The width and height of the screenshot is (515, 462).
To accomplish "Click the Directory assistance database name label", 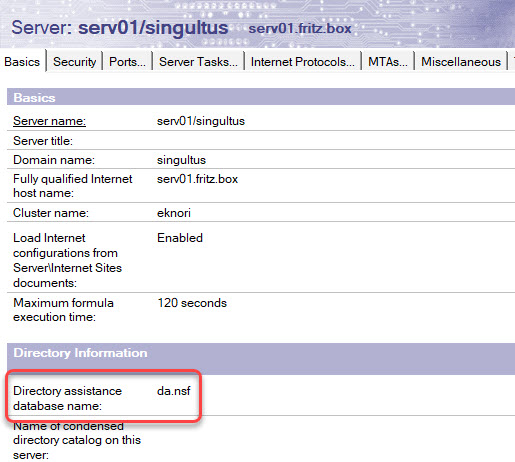I will coord(67,398).
